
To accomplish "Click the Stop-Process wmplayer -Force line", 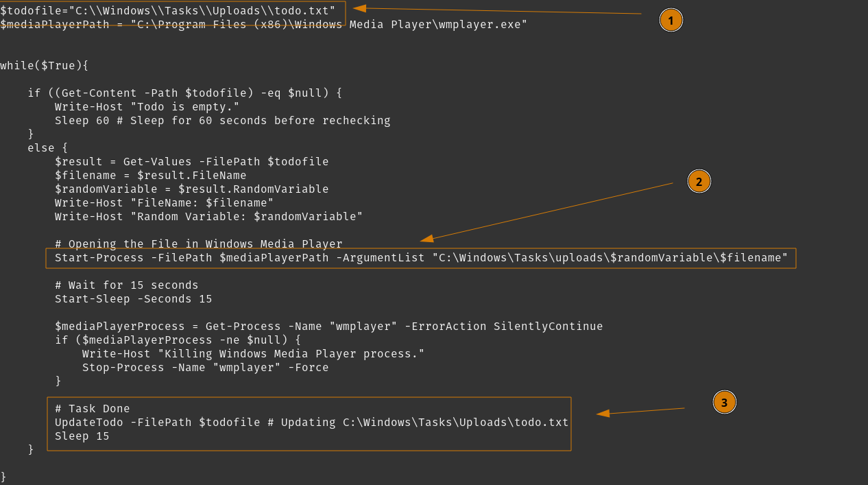I will (x=205, y=368).
